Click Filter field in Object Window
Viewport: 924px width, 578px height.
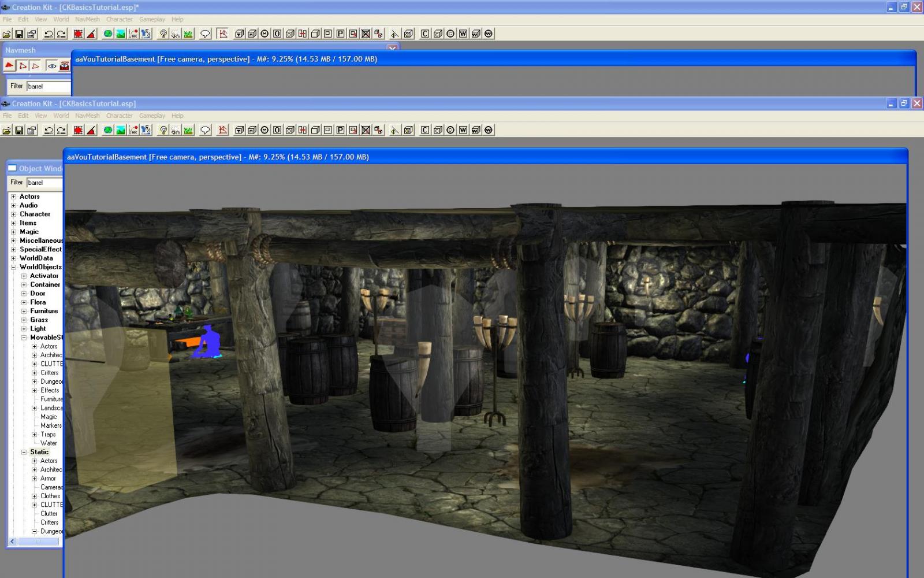pos(44,183)
